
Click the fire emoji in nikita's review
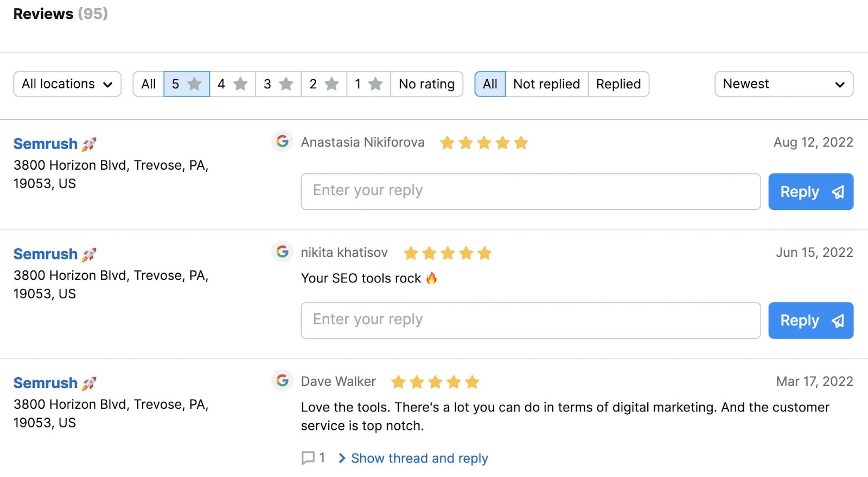click(431, 278)
